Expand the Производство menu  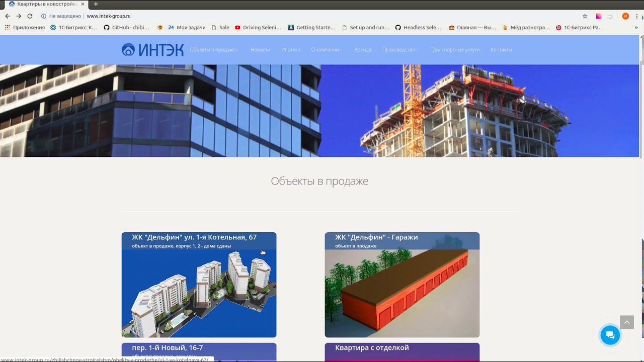400,50
